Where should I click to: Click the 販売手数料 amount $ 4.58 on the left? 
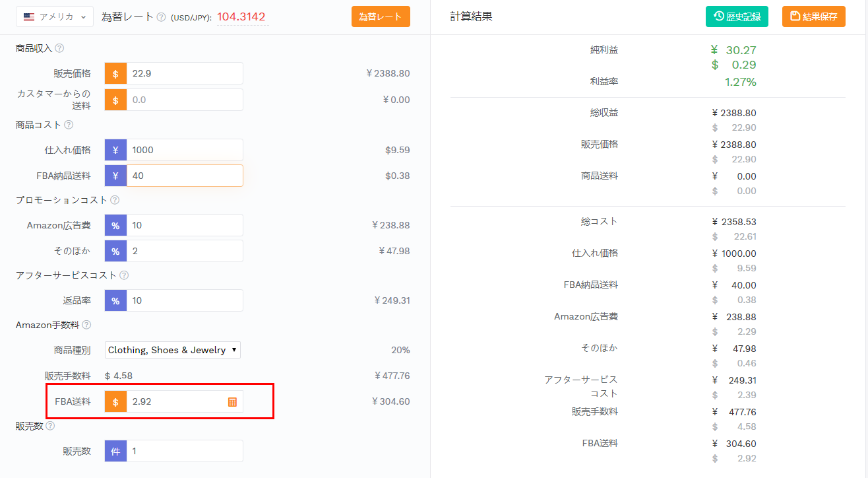coord(119,376)
